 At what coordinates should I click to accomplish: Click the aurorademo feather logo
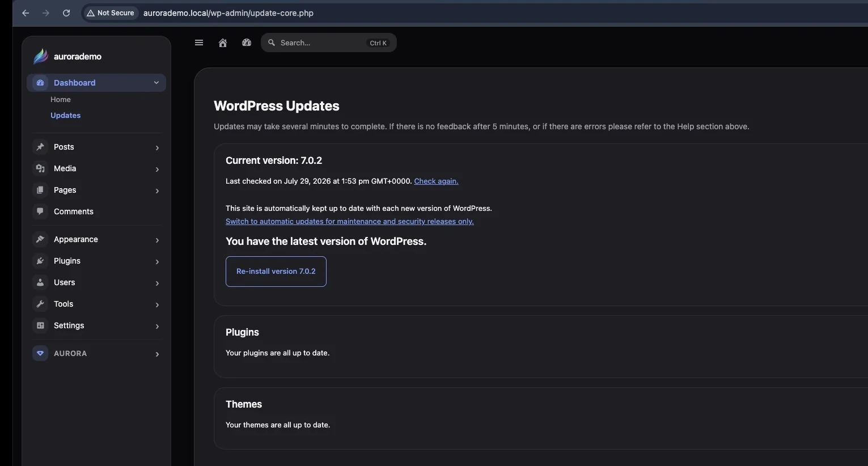[40, 56]
